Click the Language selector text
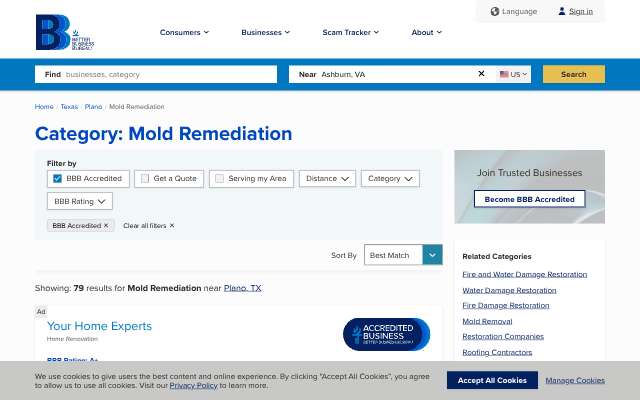The image size is (640, 400). (519, 11)
